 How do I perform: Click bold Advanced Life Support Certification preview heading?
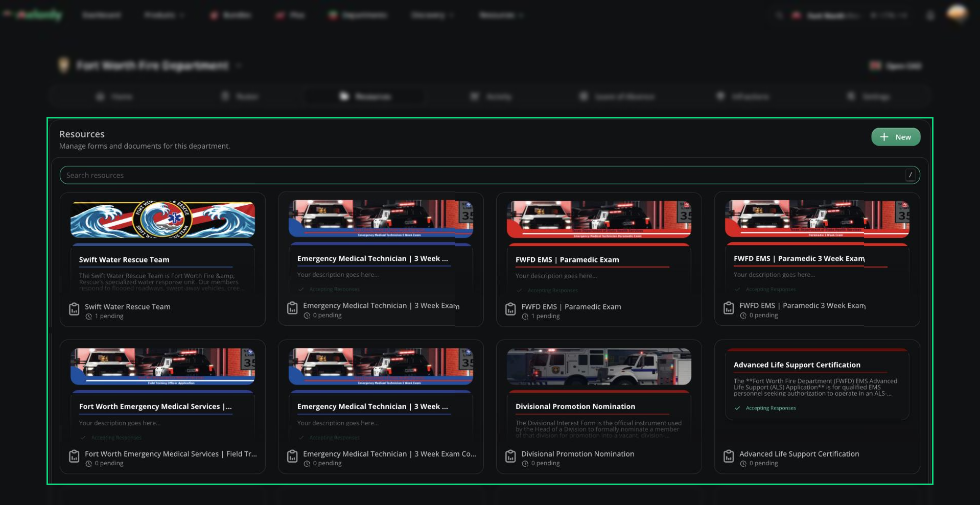[x=797, y=365]
